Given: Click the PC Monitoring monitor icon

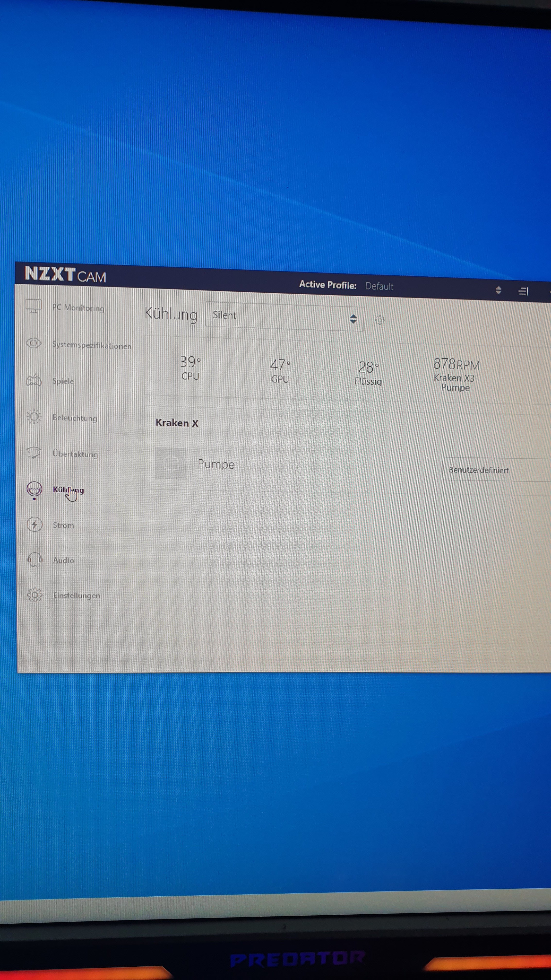Looking at the screenshot, I should tap(34, 306).
